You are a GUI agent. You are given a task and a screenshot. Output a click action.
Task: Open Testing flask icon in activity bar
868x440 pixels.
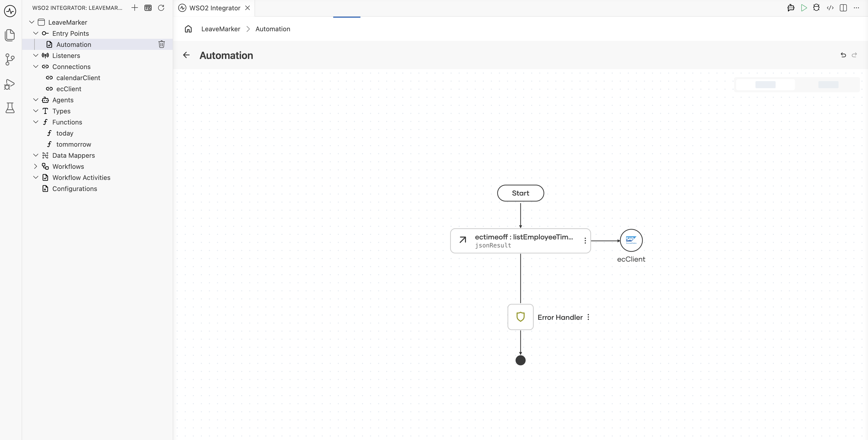[x=10, y=108]
